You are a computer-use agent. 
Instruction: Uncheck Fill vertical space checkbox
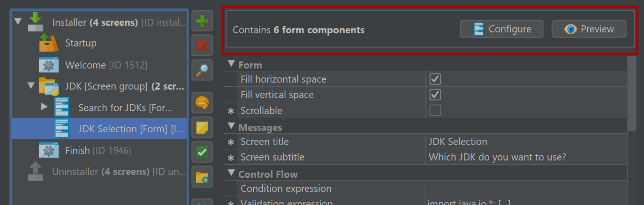click(x=435, y=94)
